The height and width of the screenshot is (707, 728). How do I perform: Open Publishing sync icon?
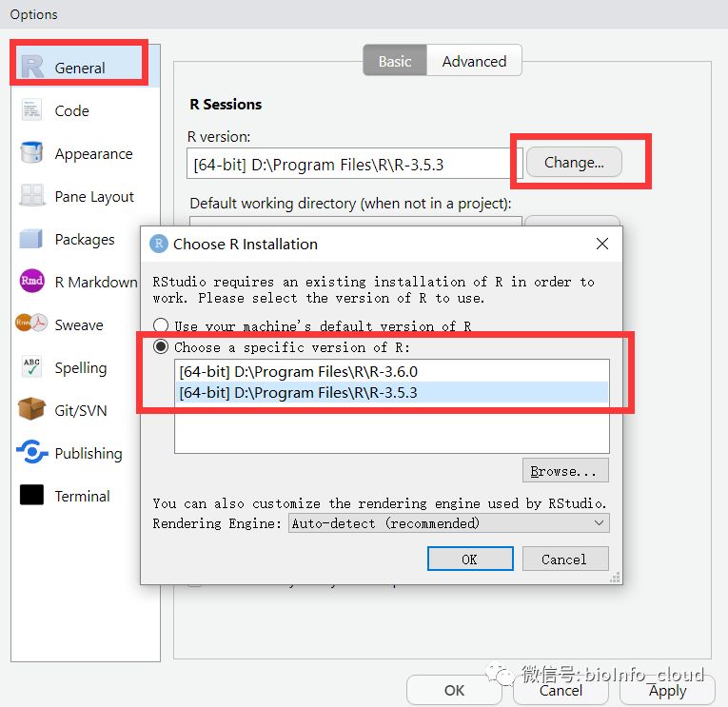point(31,452)
